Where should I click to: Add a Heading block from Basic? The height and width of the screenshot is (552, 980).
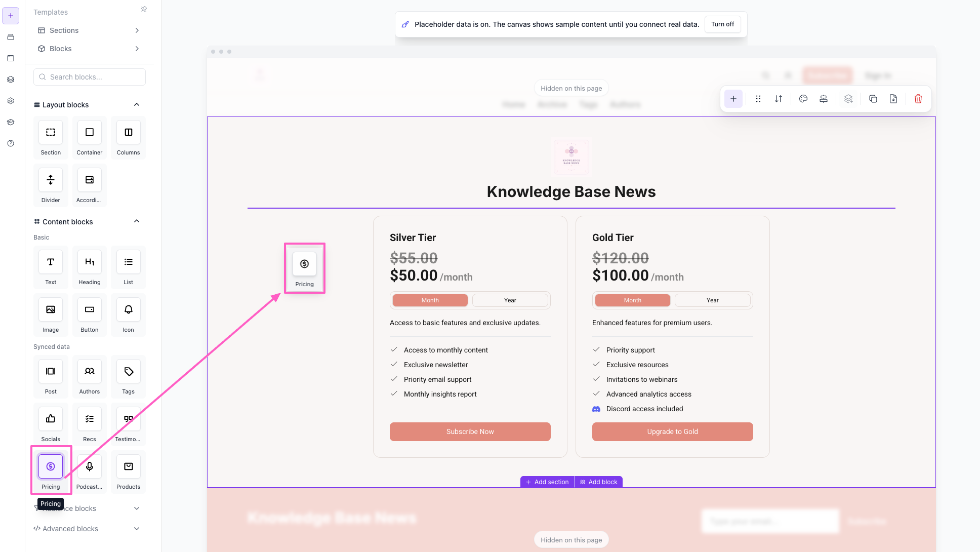90,262
